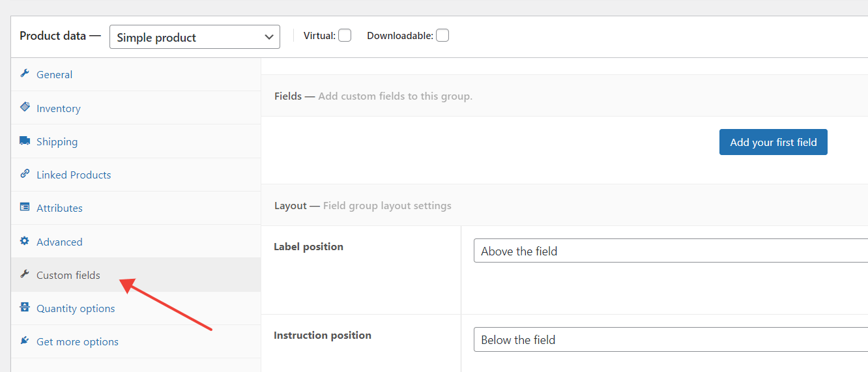Viewport: 868px width, 372px height.
Task: Click the wrench icon beside General
Action: (x=25, y=74)
